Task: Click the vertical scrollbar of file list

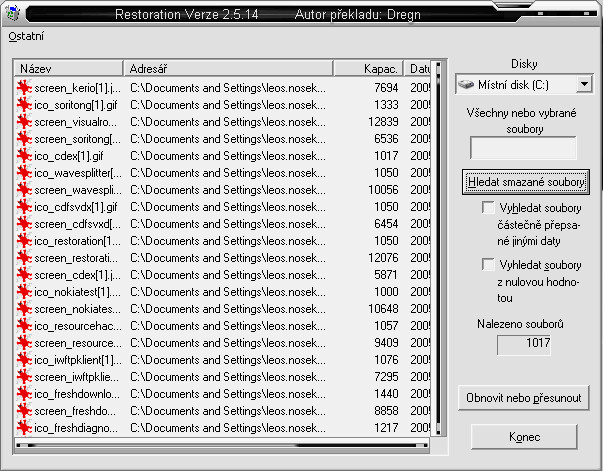Action: (438, 248)
